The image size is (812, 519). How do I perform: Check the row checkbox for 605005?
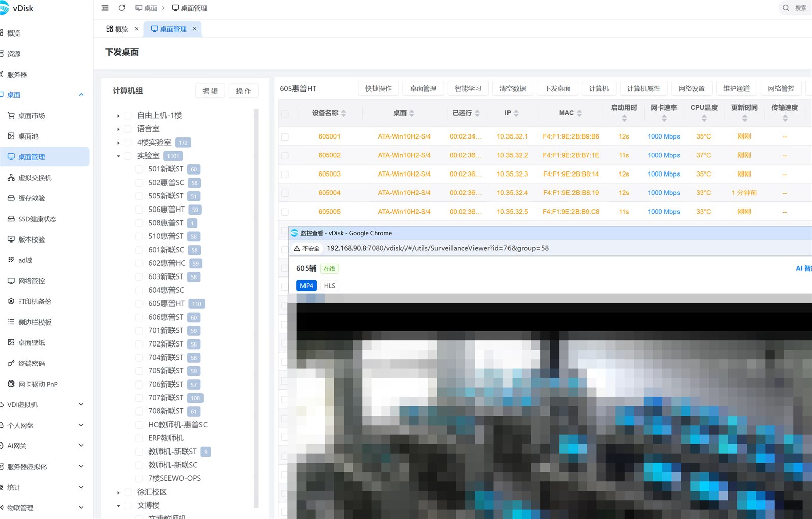click(x=285, y=212)
